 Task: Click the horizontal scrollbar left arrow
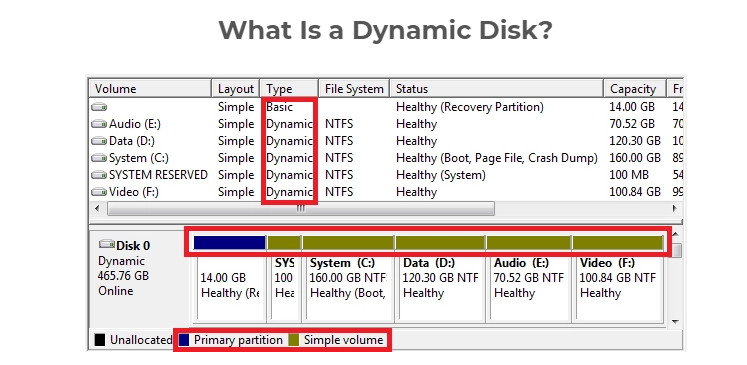point(97,208)
